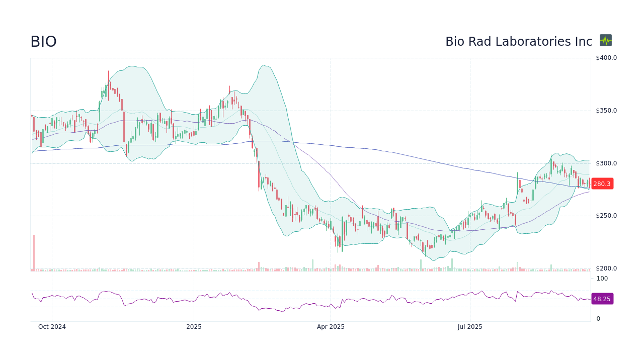644x362 pixels.
Task: Click the 2025 date axis label
Action: pyautogui.click(x=194, y=327)
